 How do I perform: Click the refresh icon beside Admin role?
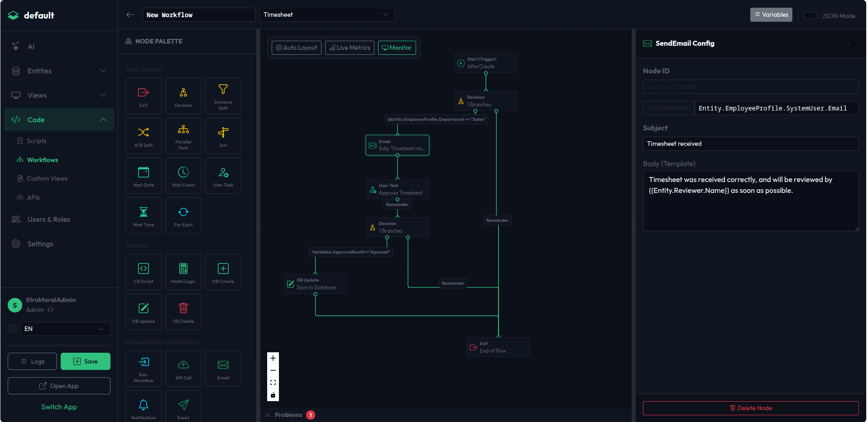[x=51, y=310]
